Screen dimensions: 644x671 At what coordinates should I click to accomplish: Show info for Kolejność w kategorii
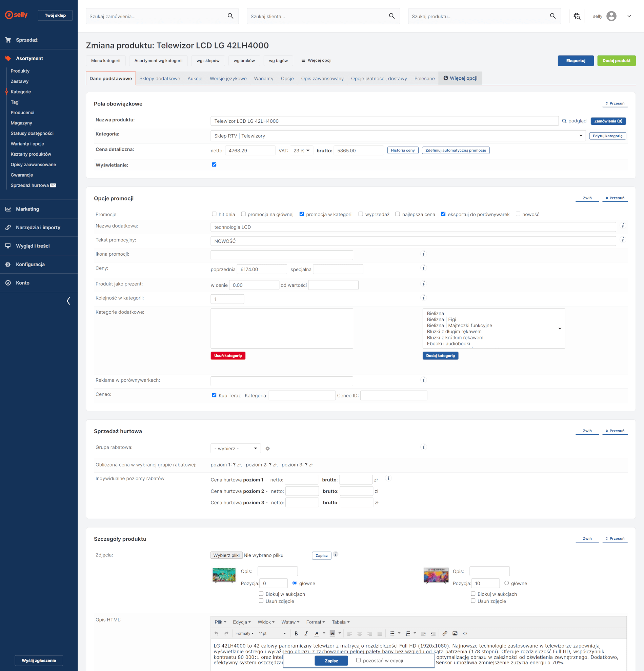point(424,297)
